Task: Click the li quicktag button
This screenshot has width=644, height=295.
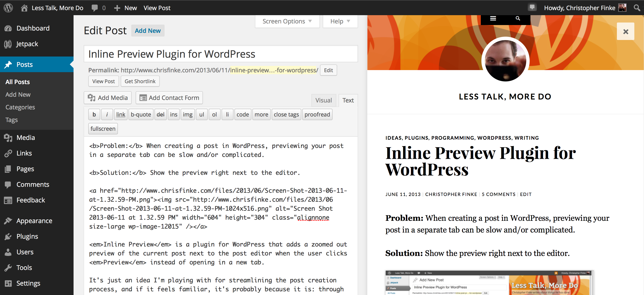Action: coord(228,114)
